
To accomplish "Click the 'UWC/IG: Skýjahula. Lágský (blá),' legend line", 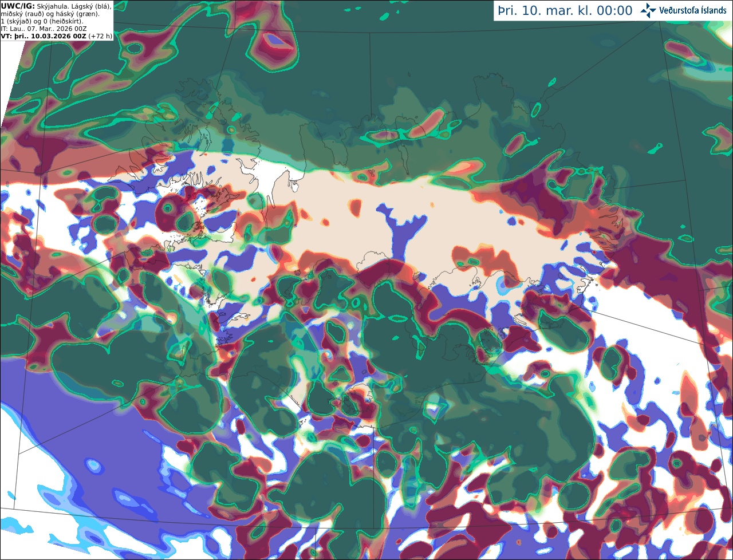I will coord(56,6).
